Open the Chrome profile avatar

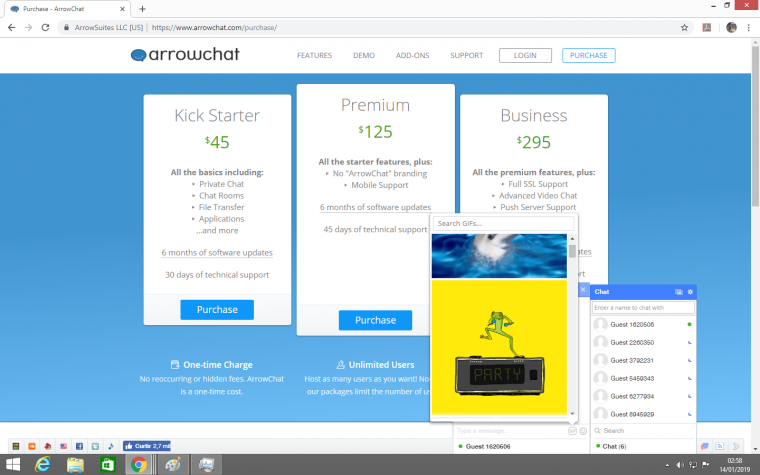[731, 28]
